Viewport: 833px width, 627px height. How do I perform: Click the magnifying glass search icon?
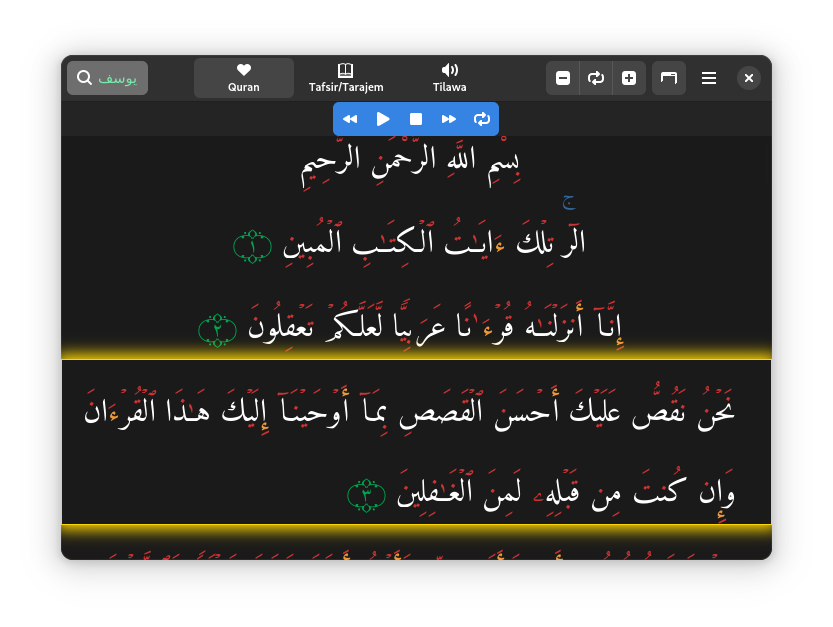(x=84, y=78)
